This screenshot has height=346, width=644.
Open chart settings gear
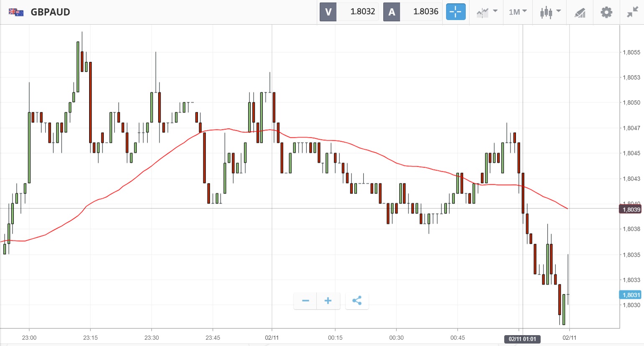pyautogui.click(x=606, y=12)
